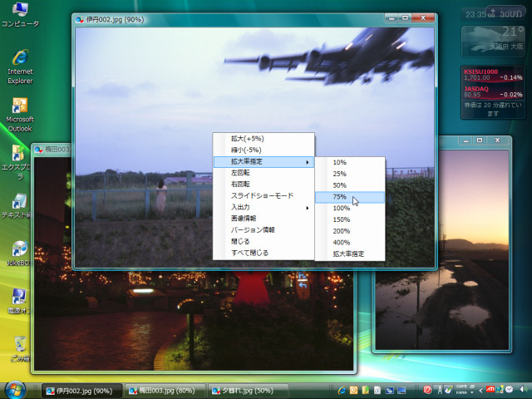
Task: Expand hidden tray icons chevron
Action: 480,391
